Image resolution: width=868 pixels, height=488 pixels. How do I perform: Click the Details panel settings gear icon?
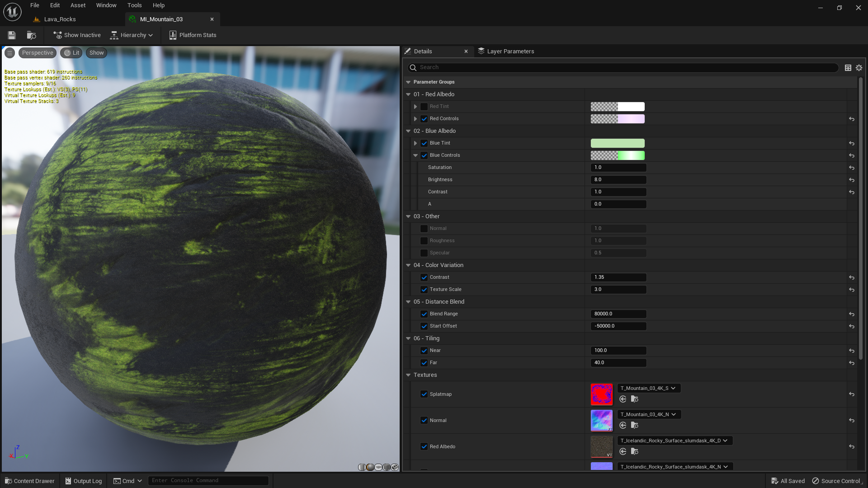coord(859,67)
